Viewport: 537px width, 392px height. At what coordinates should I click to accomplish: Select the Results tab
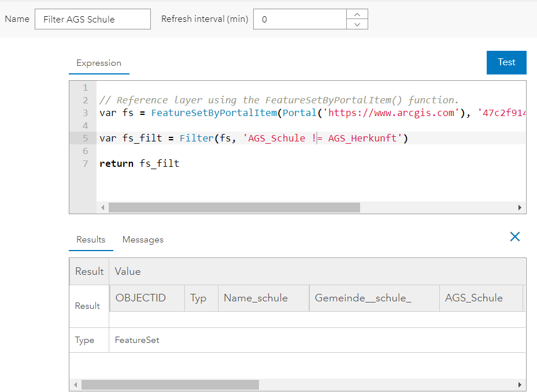[91, 240]
